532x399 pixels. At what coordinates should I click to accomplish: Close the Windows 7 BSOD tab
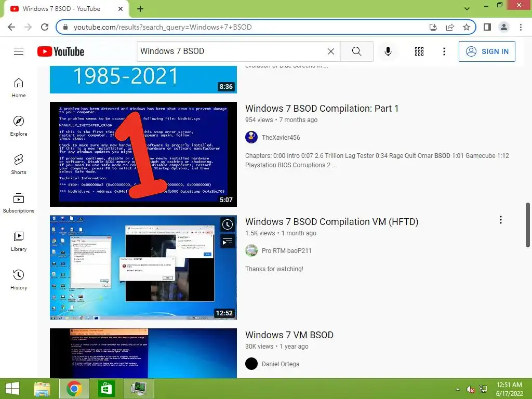pyautogui.click(x=121, y=9)
